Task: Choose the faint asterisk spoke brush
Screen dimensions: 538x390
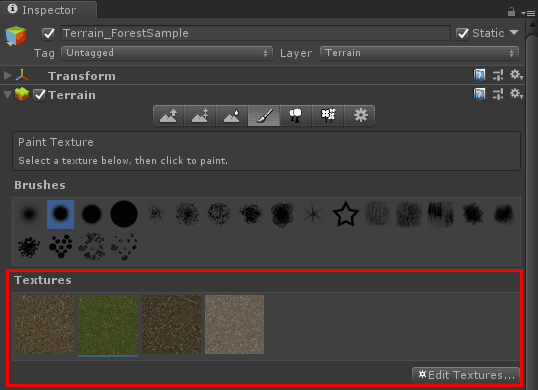Action: (314, 214)
